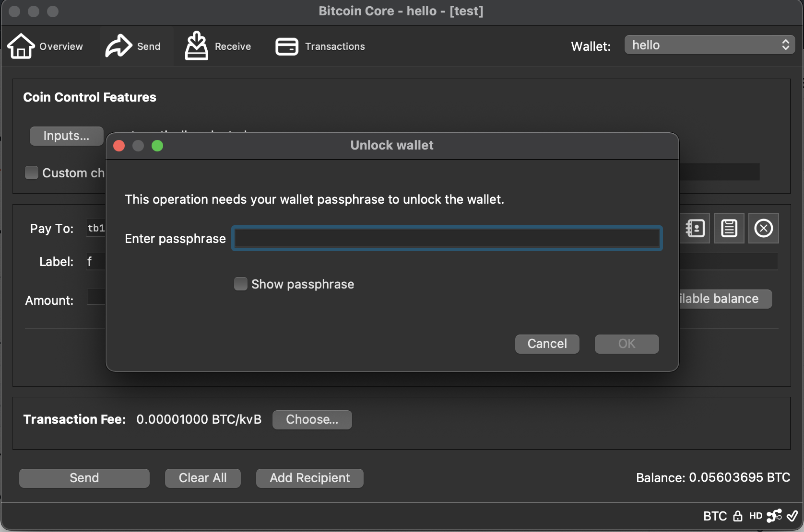This screenshot has width=804, height=532.
Task: Open the BTC unit selector
Action: [715, 516]
